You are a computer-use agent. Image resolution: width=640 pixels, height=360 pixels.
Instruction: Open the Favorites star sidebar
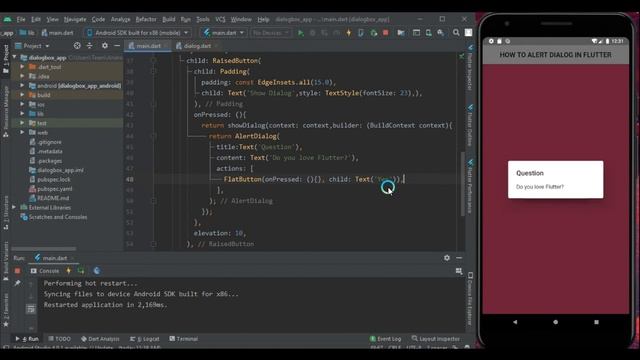pyautogui.click(x=6, y=324)
